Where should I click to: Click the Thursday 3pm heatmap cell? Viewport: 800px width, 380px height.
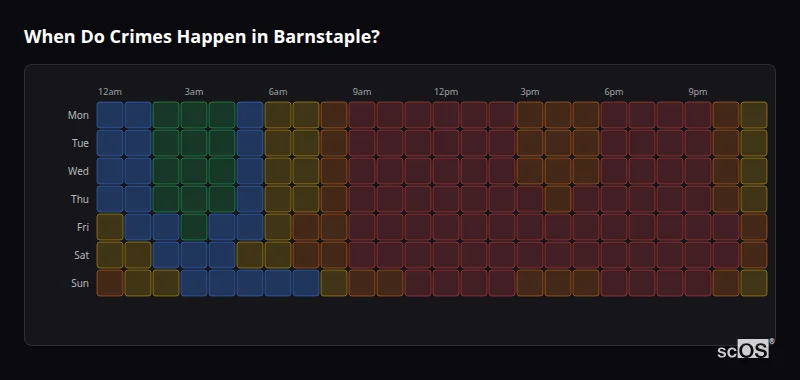pos(530,199)
